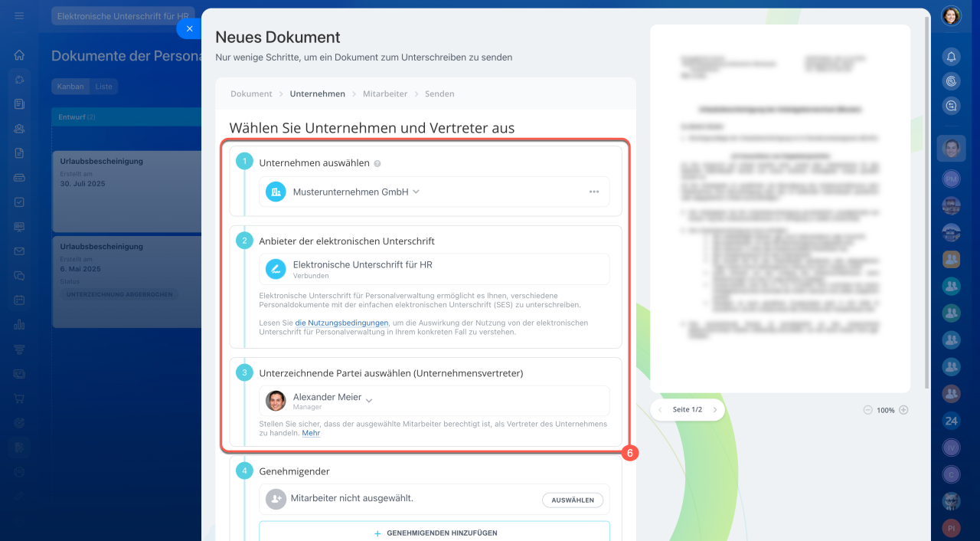980x541 pixels.
Task: Switch to the Liste view tab
Action: pyautogui.click(x=103, y=87)
